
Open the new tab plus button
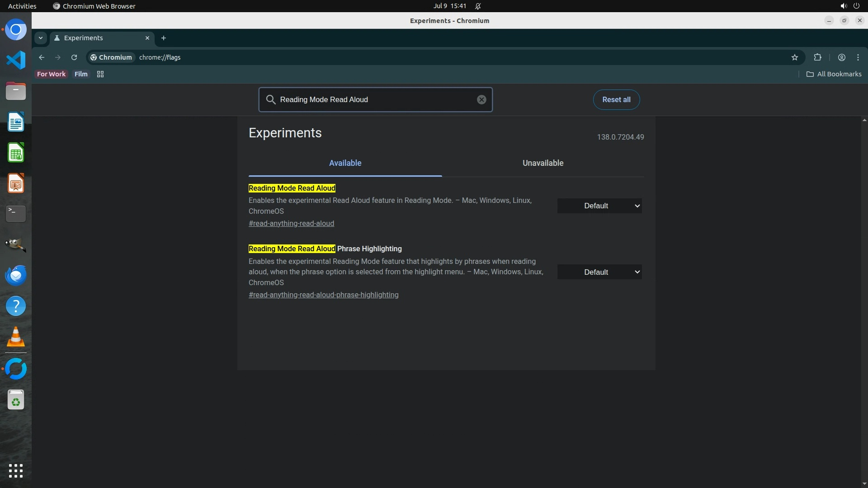point(164,38)
